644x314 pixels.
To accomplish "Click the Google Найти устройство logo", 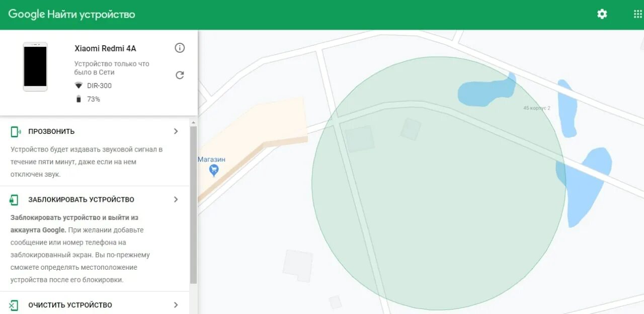I will tap(72, 14).
